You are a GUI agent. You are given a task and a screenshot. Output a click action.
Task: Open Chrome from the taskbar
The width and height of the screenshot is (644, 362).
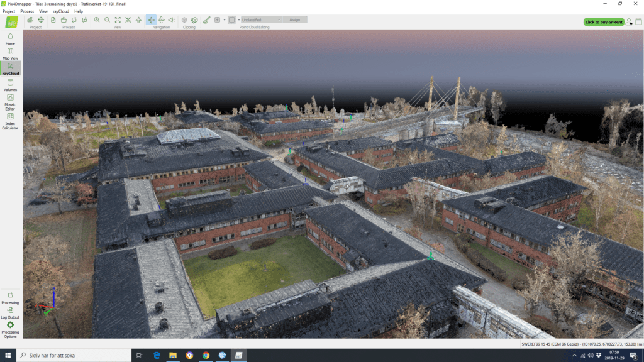tap(206, 356)
